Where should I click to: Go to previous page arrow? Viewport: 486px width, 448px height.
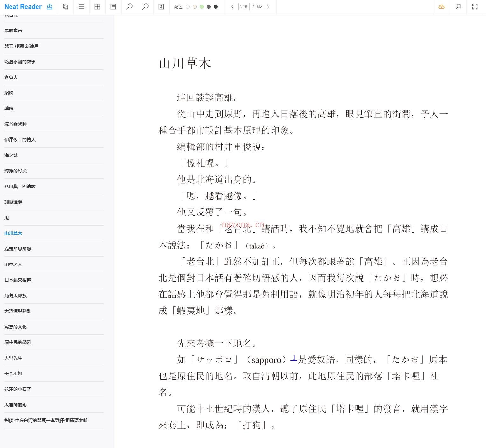[233, 7]
